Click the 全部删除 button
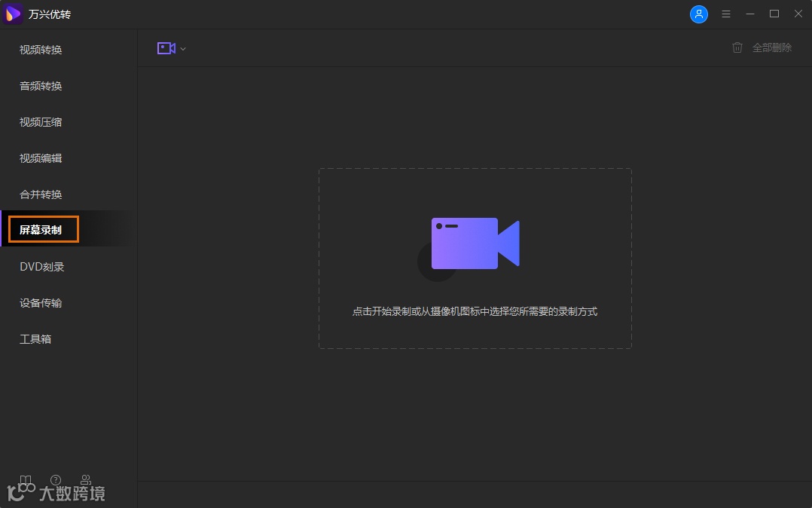The width and height of the screenshot is (812, 508). tap(771, 47)
